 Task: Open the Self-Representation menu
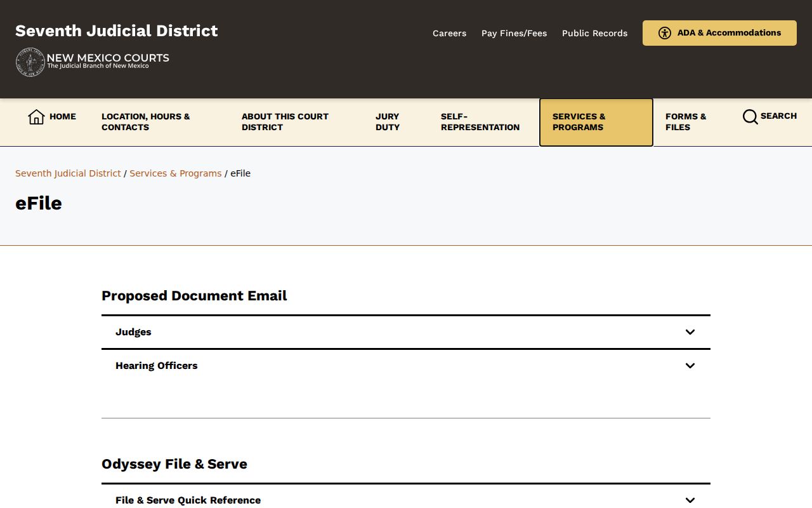coord(480,122)
